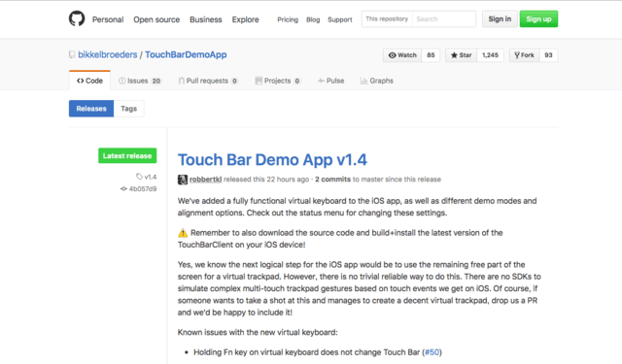Open the Pull requests tab
Image resolution: width=622 pixels, height=364 pixels.
pyautogui.click(x=208, y=81)
